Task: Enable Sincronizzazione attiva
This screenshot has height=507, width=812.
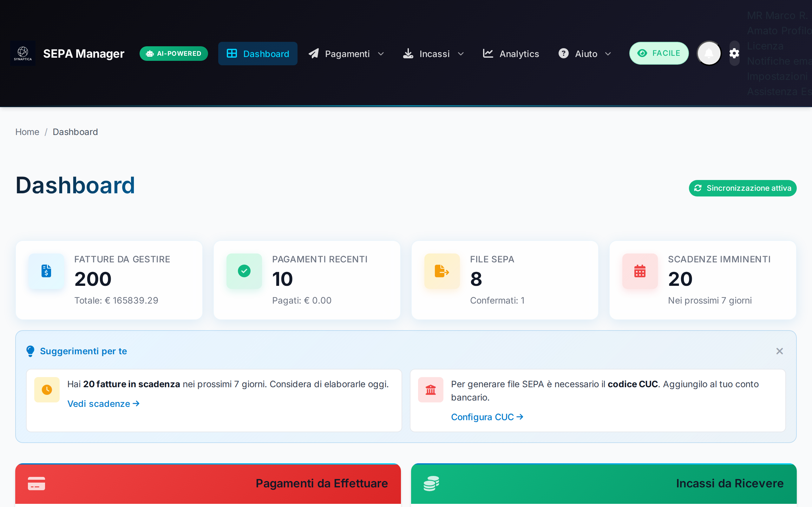Action: 742,188
